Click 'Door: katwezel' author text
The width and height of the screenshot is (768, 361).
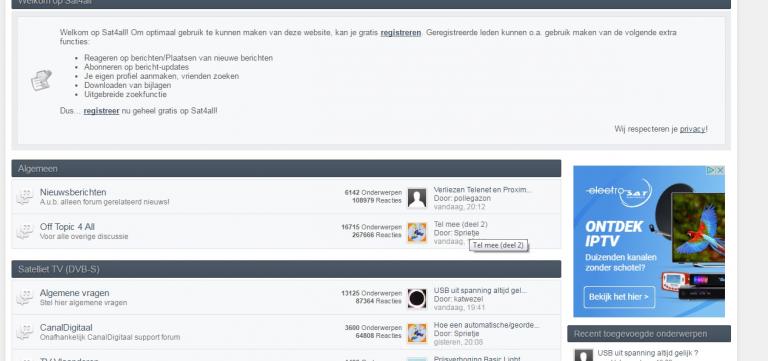point(458,299)
